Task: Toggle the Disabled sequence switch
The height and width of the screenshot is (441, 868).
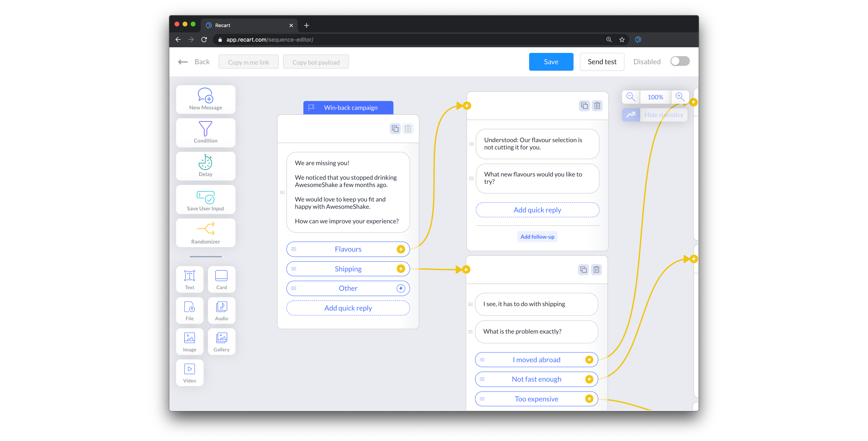Action: [680, 61]
